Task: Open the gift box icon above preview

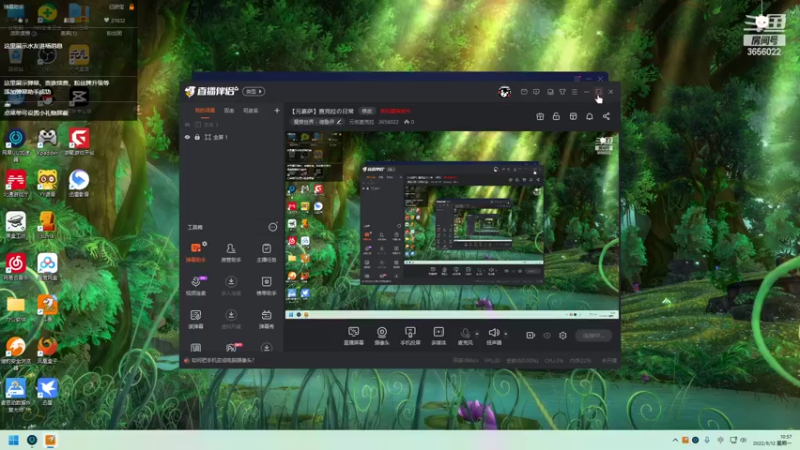Action: 540,116
